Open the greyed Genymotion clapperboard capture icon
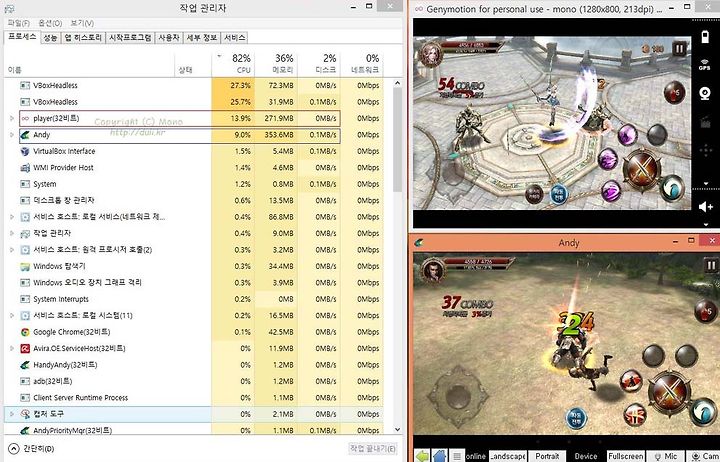The image size is (720, 462). point(705,122)
